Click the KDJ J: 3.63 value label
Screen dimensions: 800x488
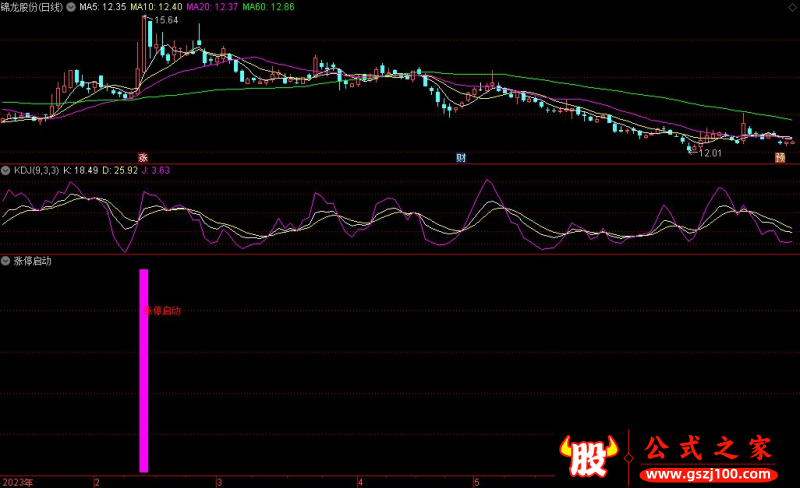156,171
